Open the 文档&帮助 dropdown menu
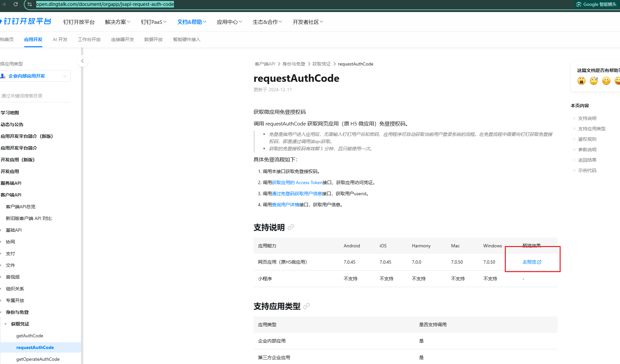Screen dimensions: 620x364 (192, 22)
